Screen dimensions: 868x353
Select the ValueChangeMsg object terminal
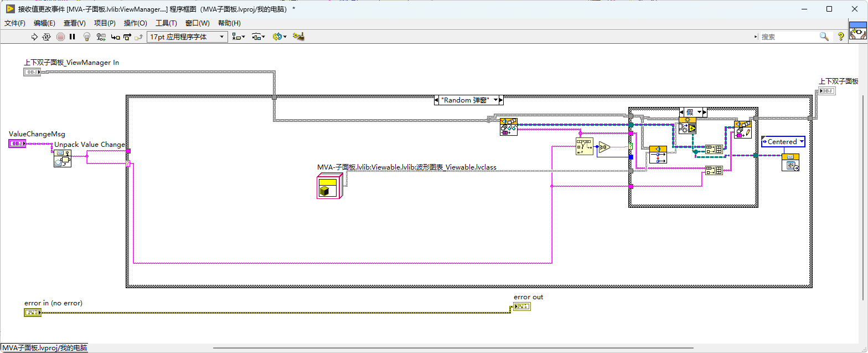(17, 144)
